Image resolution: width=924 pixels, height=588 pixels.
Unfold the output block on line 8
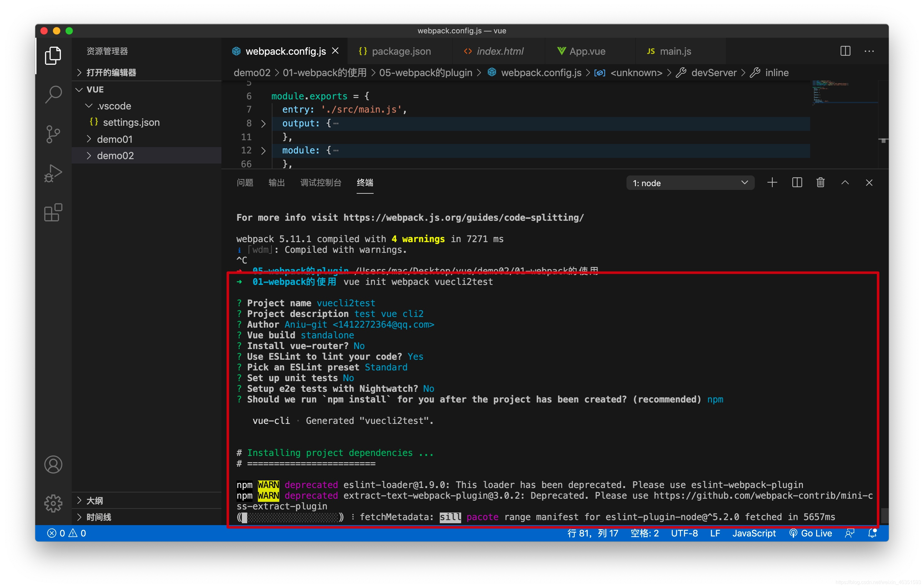click(263, 124)
